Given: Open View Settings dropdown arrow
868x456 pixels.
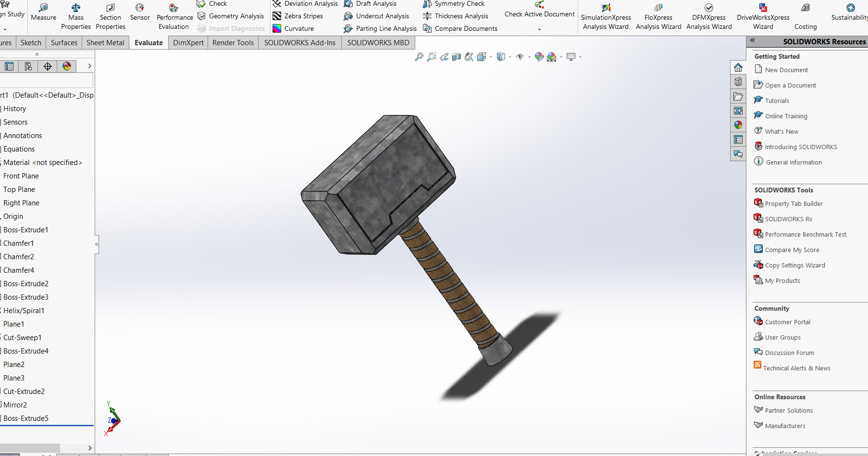Looking at the screenshot, I should click(580, 57).
